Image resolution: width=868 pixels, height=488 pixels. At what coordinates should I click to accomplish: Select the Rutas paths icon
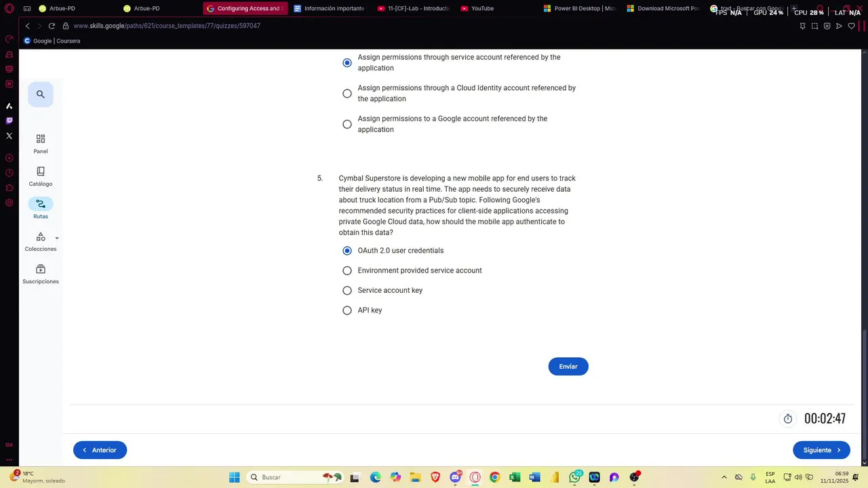pos(41,204)
